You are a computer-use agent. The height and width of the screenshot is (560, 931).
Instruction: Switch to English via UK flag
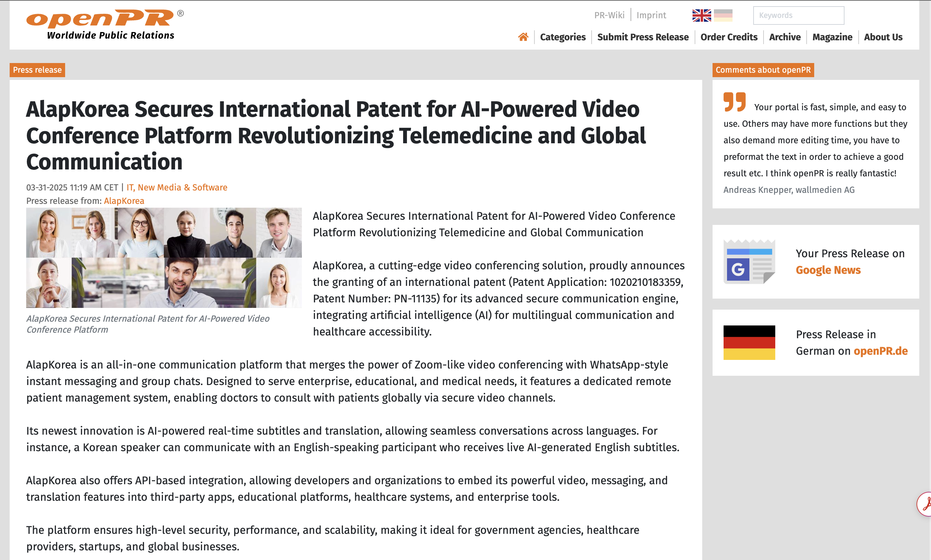[x=702, y=15]
